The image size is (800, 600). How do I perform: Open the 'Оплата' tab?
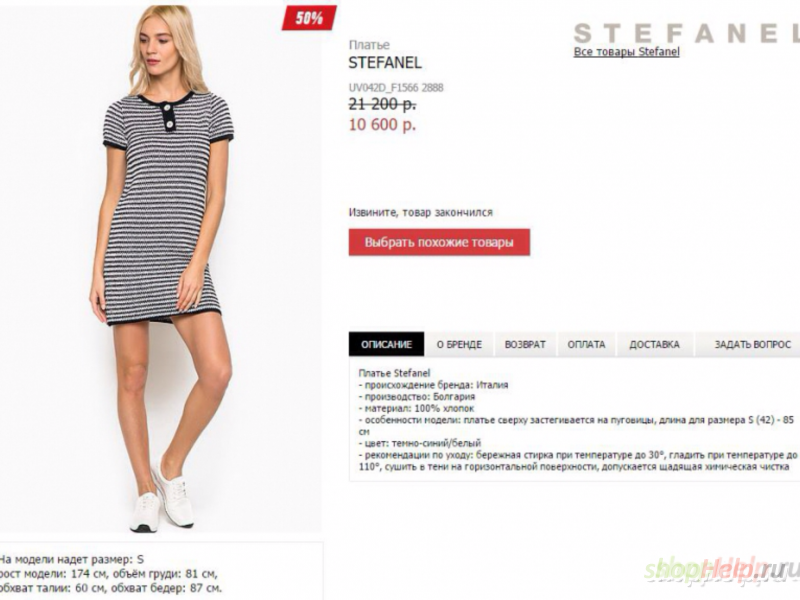pyautogui.click(x=586, y=344)
